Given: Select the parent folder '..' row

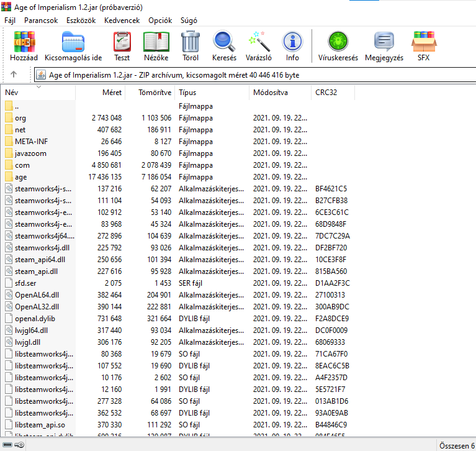Looking at the screenshot, I should (x=177, y=106).
